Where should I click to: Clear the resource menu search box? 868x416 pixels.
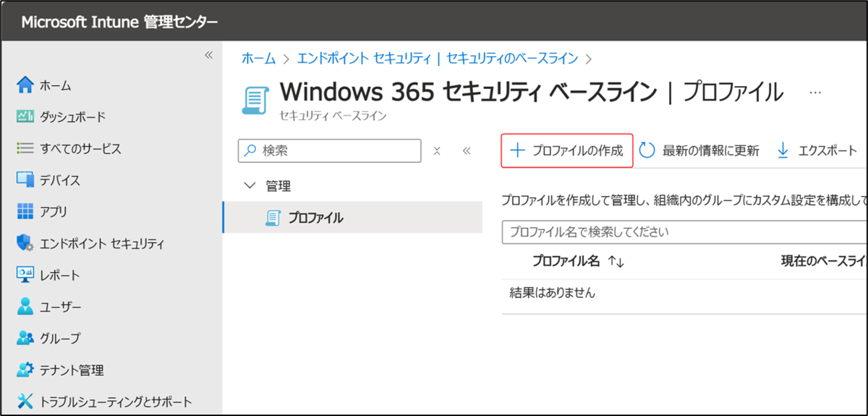(x=437, y=150)
